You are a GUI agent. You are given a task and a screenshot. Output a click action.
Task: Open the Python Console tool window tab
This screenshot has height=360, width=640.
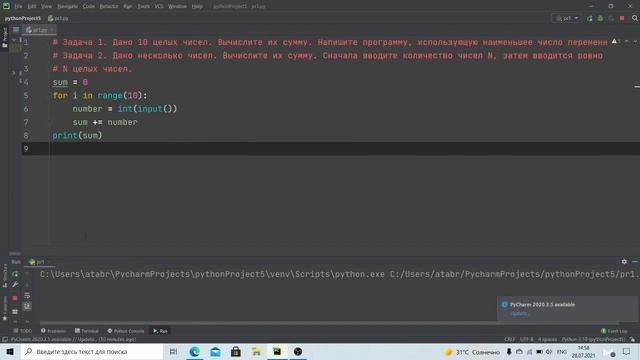[126, 331]
